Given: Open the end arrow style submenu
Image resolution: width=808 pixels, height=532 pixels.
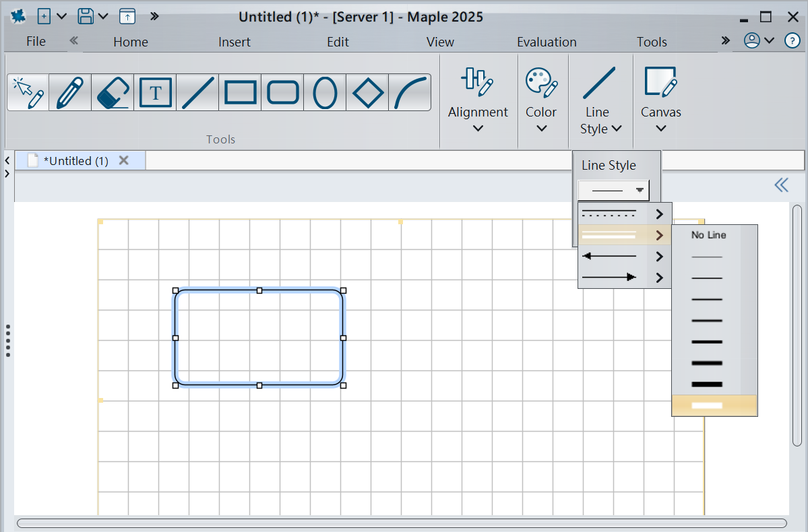Looking at the screenshot, I should [625, 277].
